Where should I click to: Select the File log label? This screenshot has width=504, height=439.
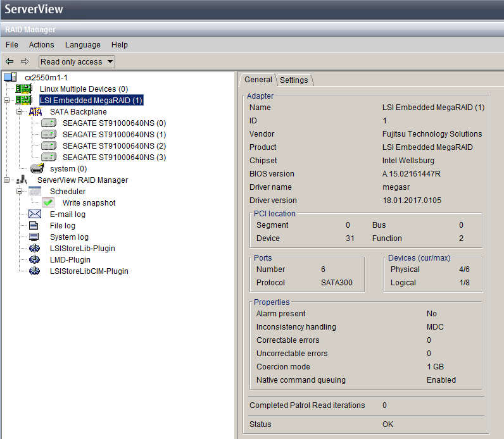[62, 226]
